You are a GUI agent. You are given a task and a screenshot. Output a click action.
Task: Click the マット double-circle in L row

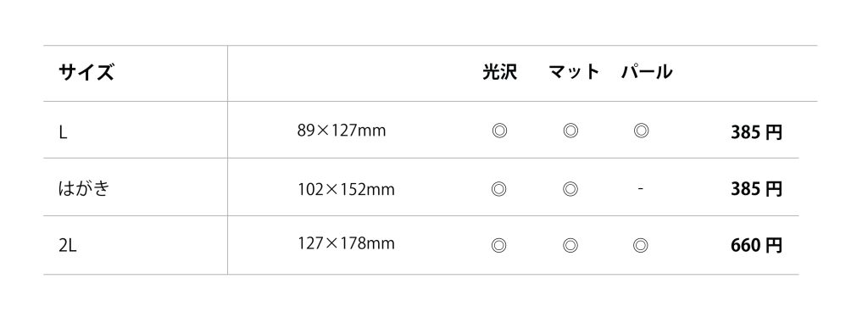point(570,131)
